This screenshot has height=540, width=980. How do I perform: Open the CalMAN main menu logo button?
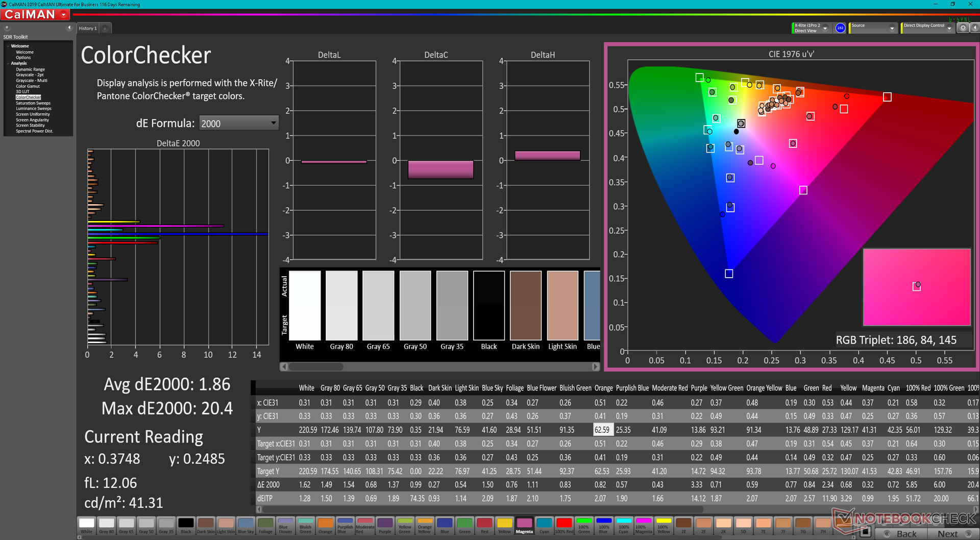[x=36, y=15]
